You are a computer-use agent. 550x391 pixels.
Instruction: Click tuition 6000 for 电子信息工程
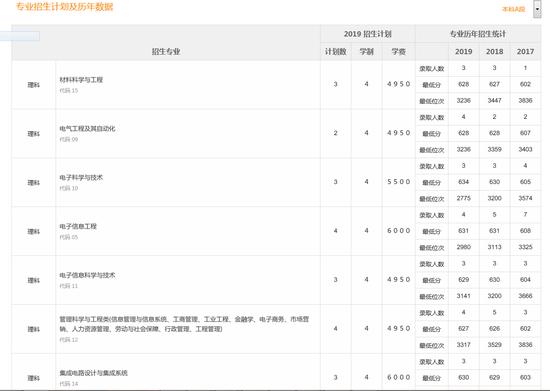click(398, 230)
